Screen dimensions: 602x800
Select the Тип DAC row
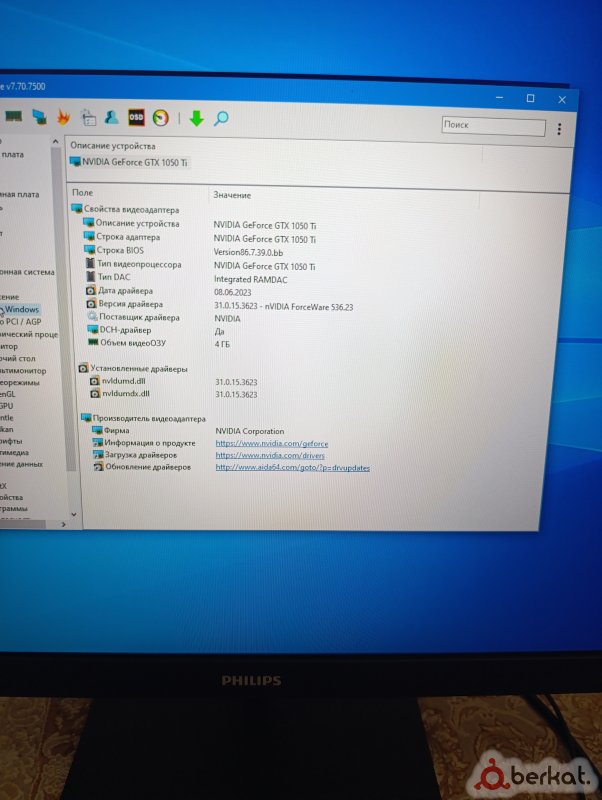[x=114, y=277]
